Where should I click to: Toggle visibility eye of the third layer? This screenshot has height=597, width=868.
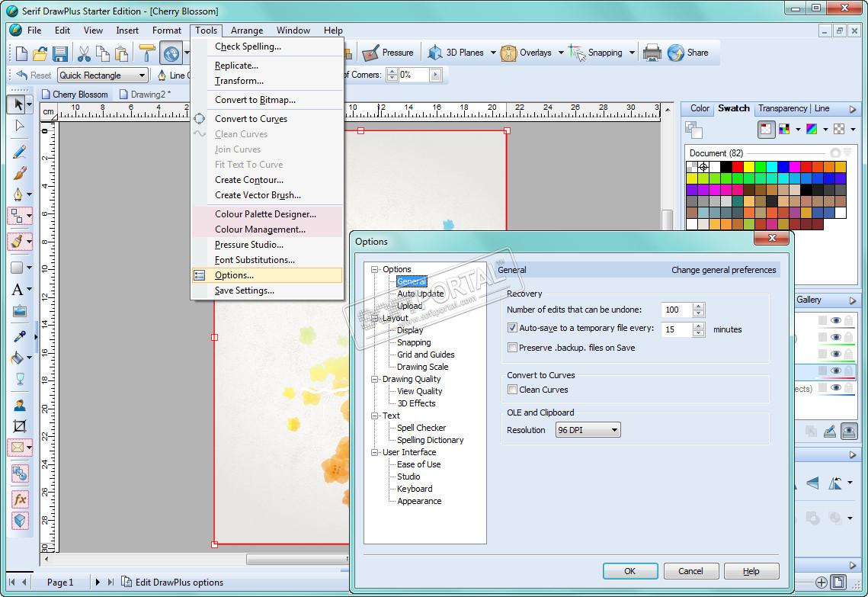pos(835,354)
